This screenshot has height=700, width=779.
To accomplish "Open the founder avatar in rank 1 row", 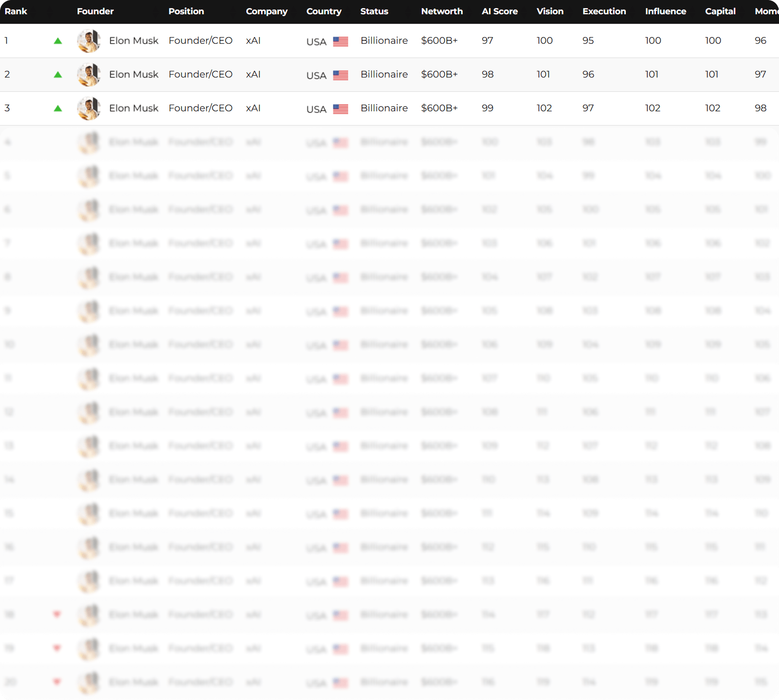I will (89, 41).
